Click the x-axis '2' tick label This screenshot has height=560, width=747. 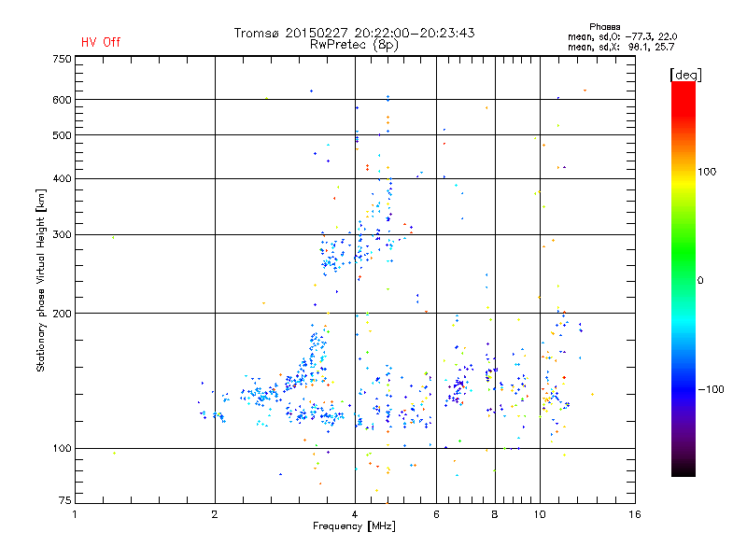click(x=215, y=514)
